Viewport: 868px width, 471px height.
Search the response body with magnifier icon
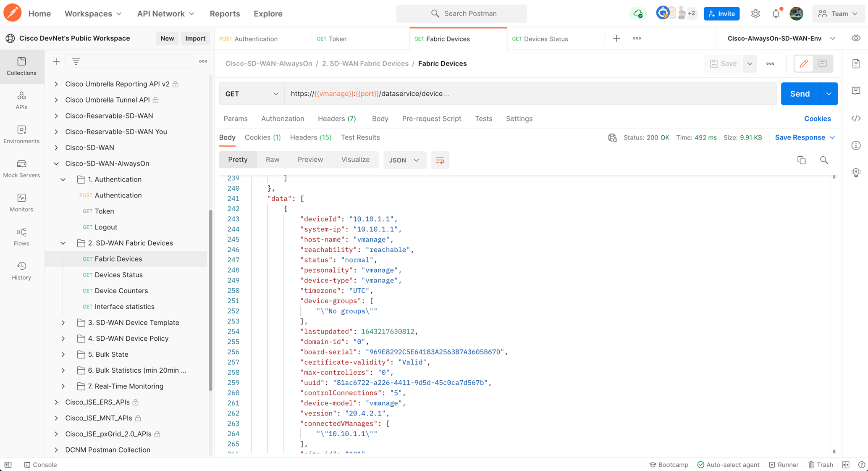[824, 160]
